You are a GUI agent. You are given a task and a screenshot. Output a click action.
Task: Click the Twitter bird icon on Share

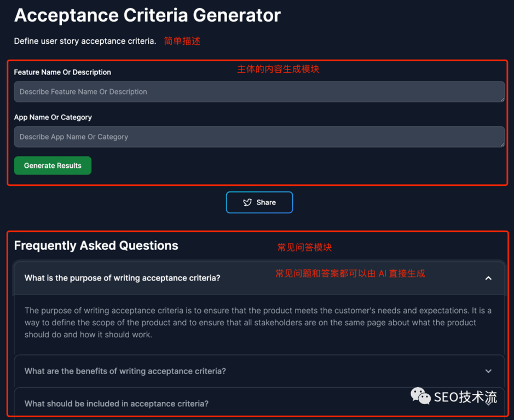(247, 202)
